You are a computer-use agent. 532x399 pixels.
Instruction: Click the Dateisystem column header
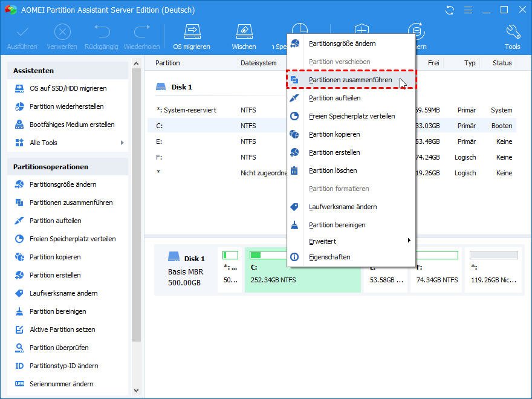pyautogui.click(x=259, y=63)
